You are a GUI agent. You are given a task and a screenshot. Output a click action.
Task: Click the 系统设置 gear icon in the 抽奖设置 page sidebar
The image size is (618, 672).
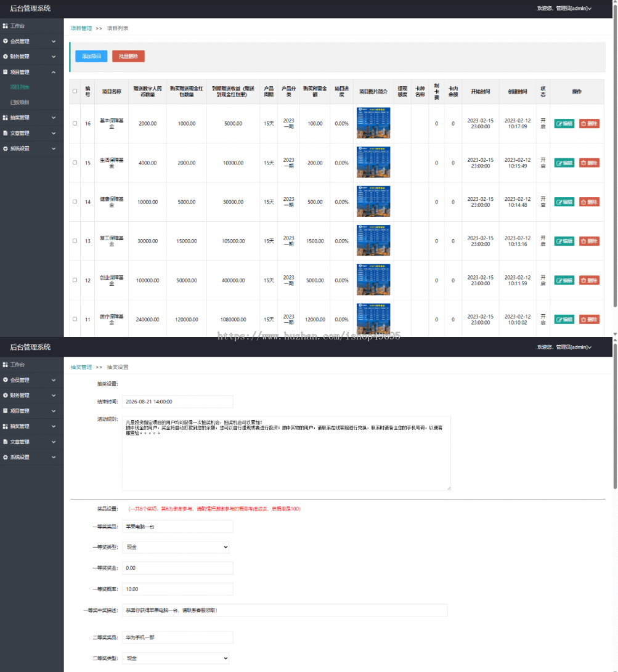5,457
